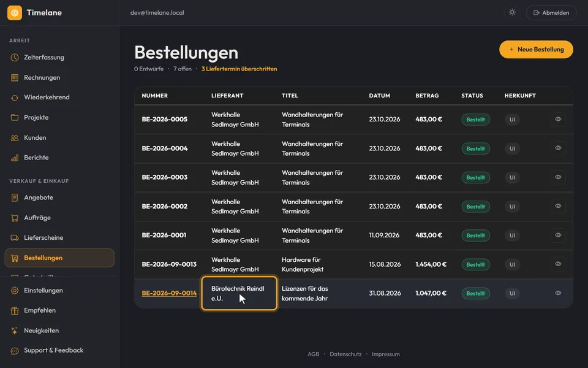The image size is (588, 368).
Task: Click the Empfehlen gift icon
Action: (x=15, y=310)
